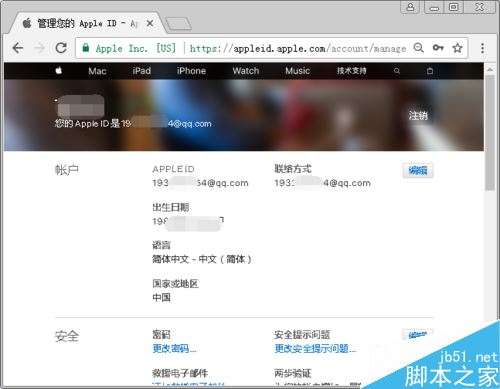Open the Chrome three-dot menu

point(482,48)
